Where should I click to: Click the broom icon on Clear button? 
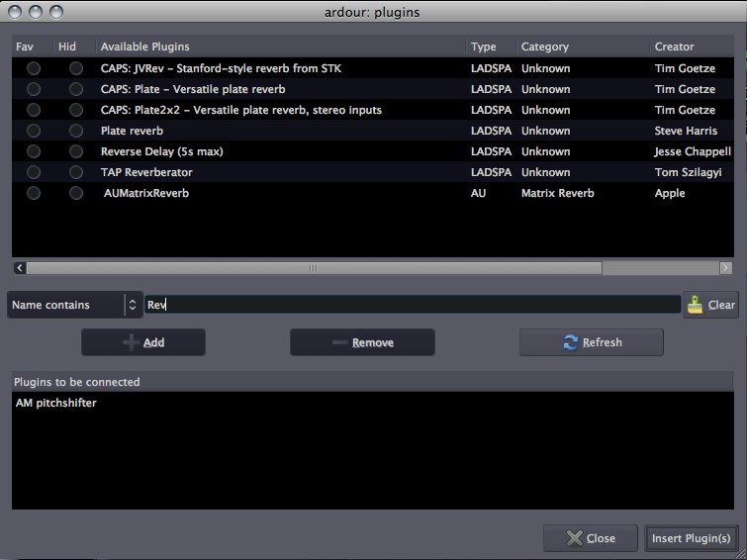click(697, 305)
